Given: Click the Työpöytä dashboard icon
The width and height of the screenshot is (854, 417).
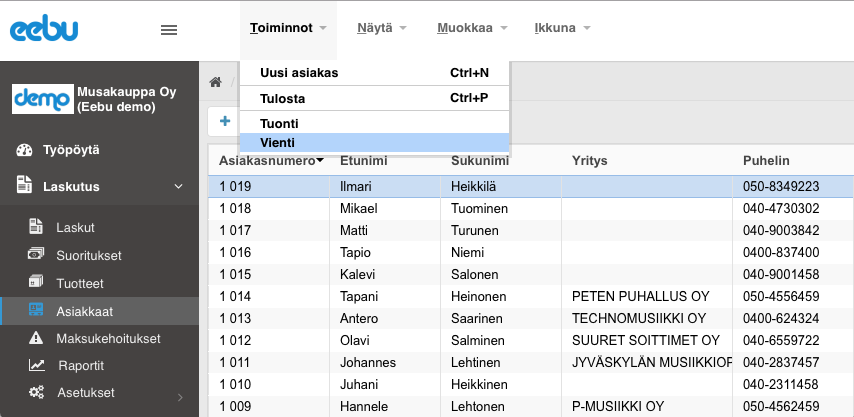Looking at the screenshot, I should (25, 150).
